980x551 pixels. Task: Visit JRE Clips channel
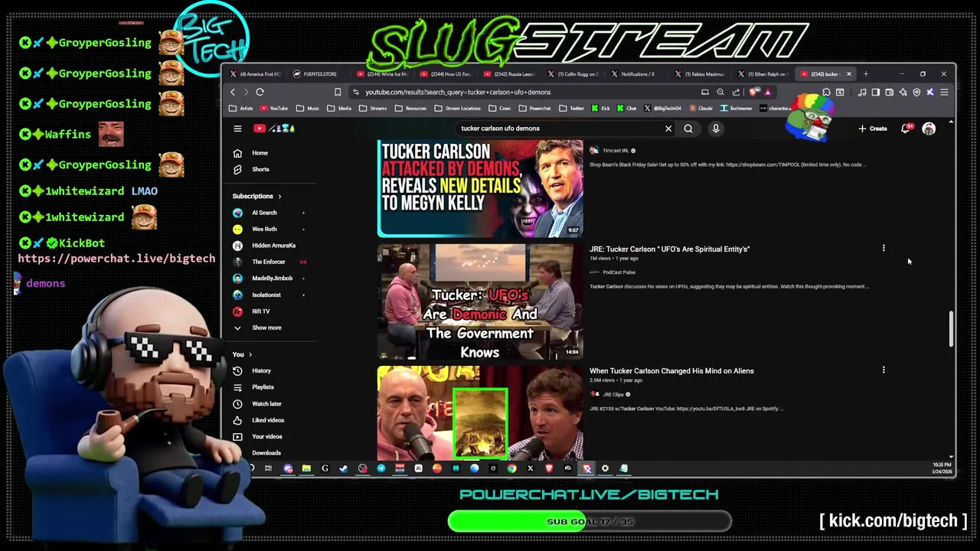[x=613, y=395]
